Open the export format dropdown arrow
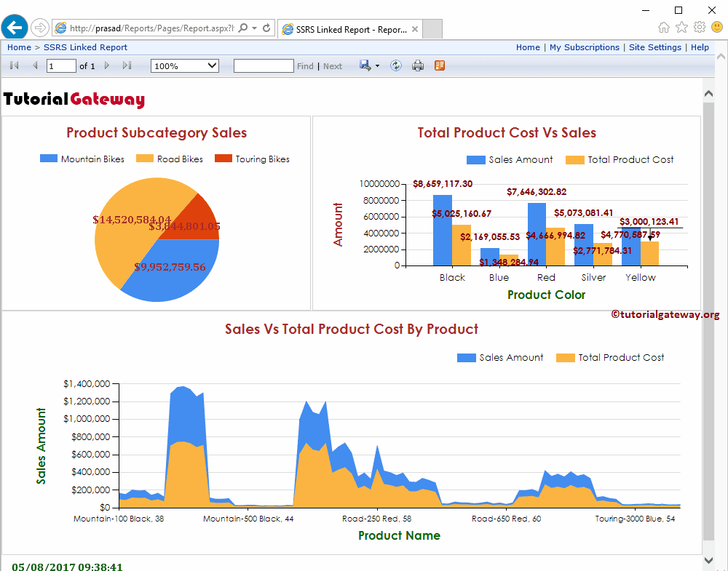The height and width of the screenshot is (571, 728). point(377,65)
